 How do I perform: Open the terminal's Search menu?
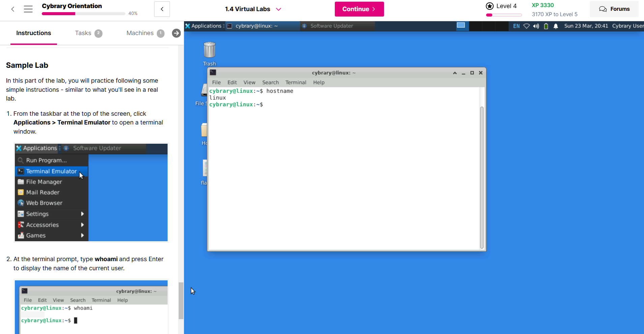click(x=270, y=82)
